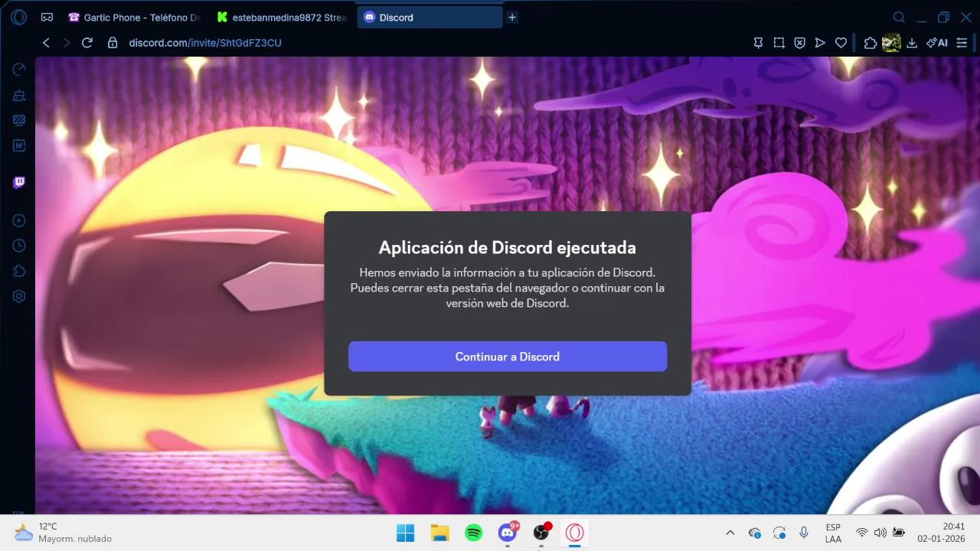This screenshot has height=551, width=980.
Task: Open the extensions puzzle icon in toolbar
Action: (870, 43)
